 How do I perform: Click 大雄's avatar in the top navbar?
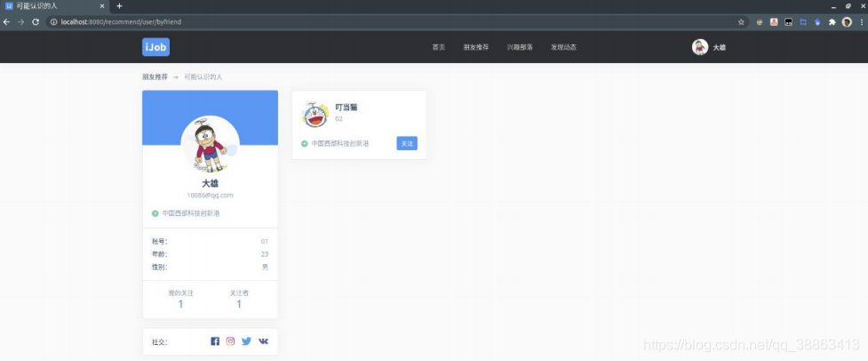[x=700, y=47]
